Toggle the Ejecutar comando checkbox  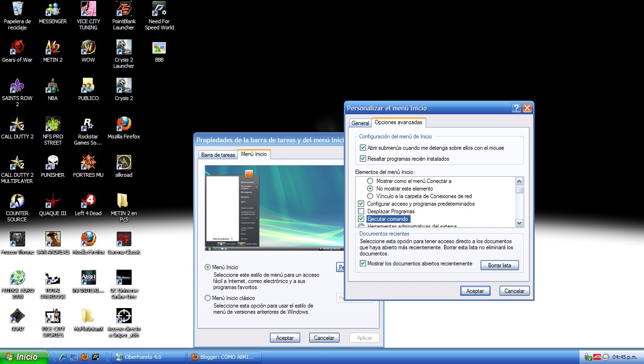pos(361,219)
